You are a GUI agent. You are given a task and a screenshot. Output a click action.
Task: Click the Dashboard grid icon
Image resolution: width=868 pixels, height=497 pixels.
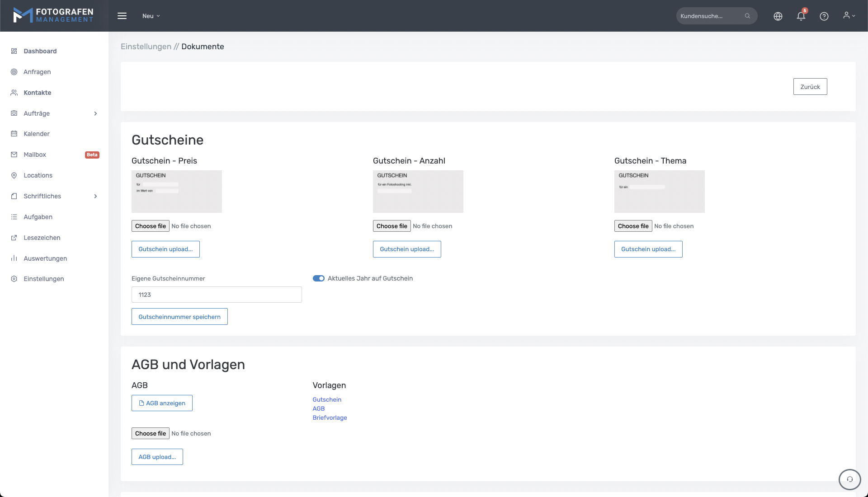click(14, 51)
